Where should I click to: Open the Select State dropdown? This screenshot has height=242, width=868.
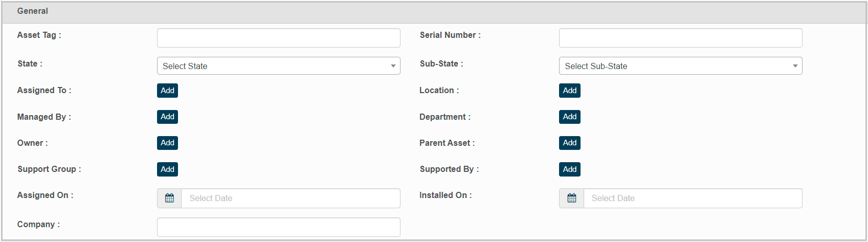[x=278, y=66]
